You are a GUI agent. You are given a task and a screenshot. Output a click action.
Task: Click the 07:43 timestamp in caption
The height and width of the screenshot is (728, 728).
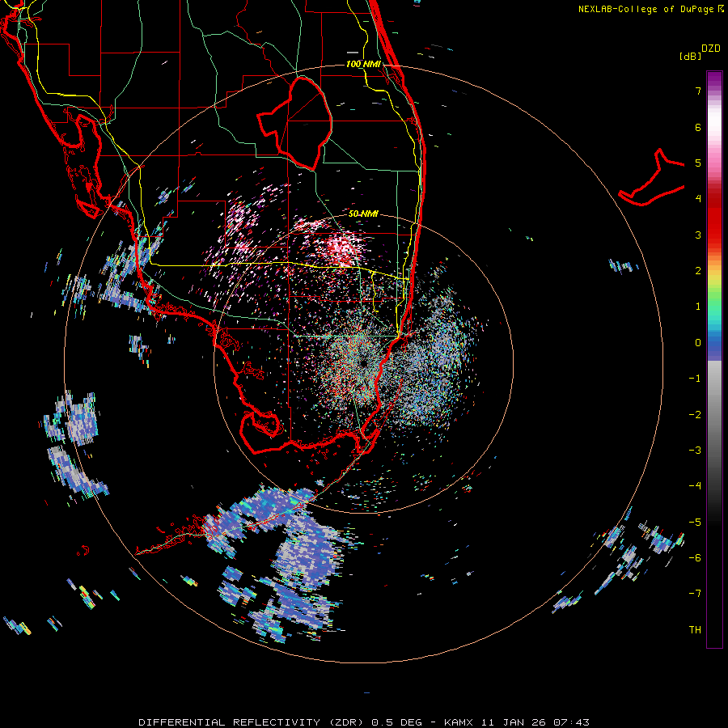point(571,722)
